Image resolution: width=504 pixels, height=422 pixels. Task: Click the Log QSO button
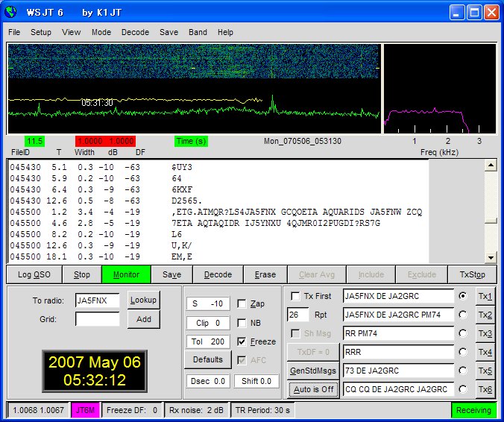click(x=34, y=275)
